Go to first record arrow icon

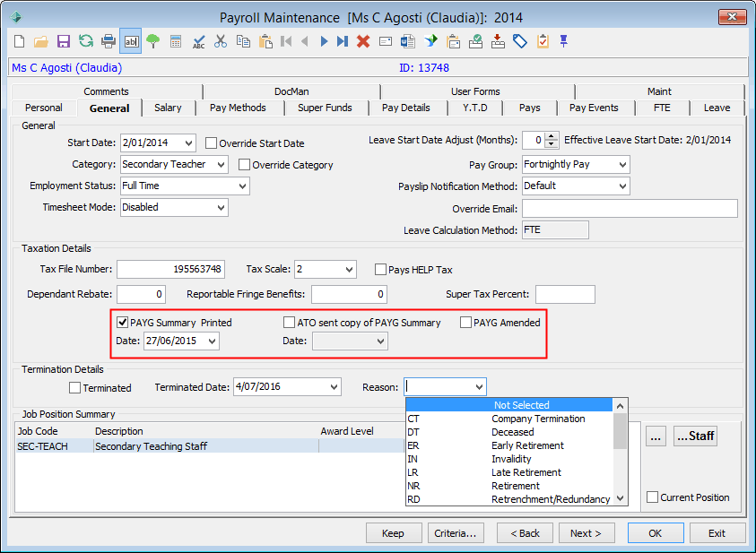(x=286, y=41)
